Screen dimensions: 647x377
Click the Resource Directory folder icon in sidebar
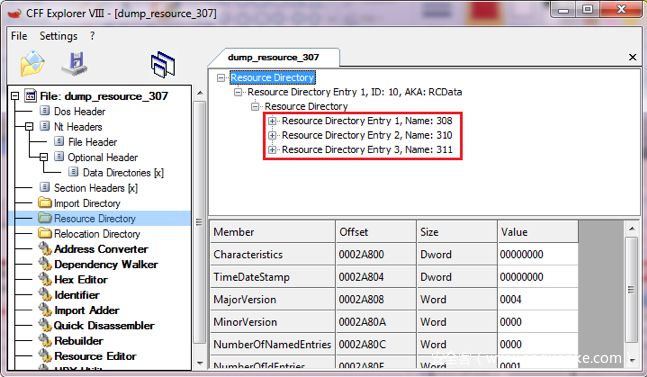pos(45,218)
